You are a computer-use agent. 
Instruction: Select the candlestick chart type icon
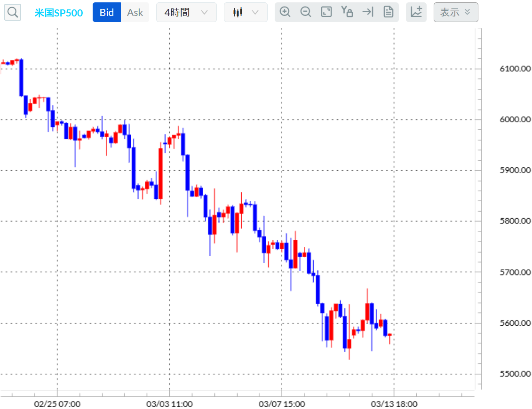coord(238,13)
